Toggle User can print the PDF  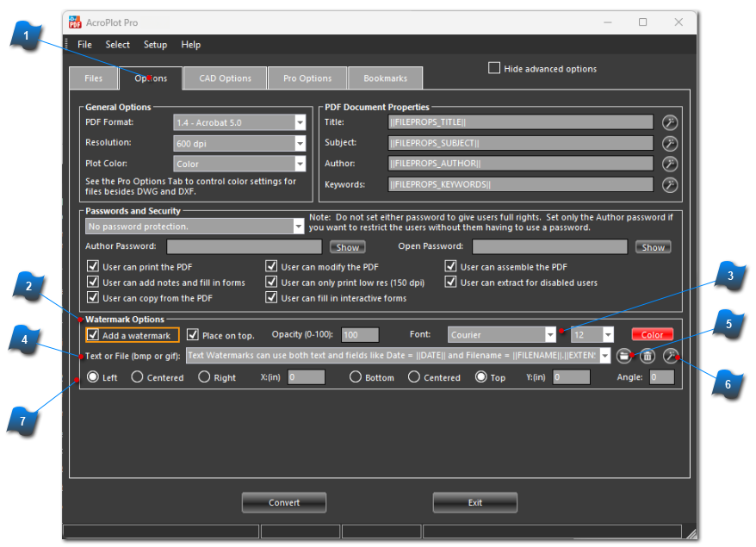click(x=93, y=266)
